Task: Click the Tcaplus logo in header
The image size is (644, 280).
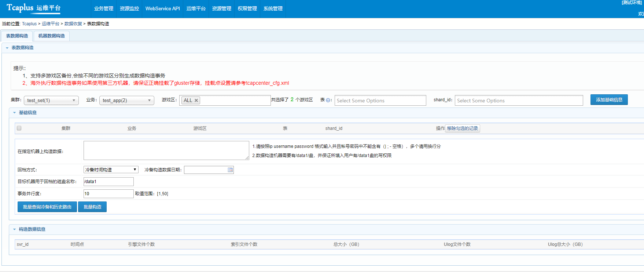Action: coord(33,8)
